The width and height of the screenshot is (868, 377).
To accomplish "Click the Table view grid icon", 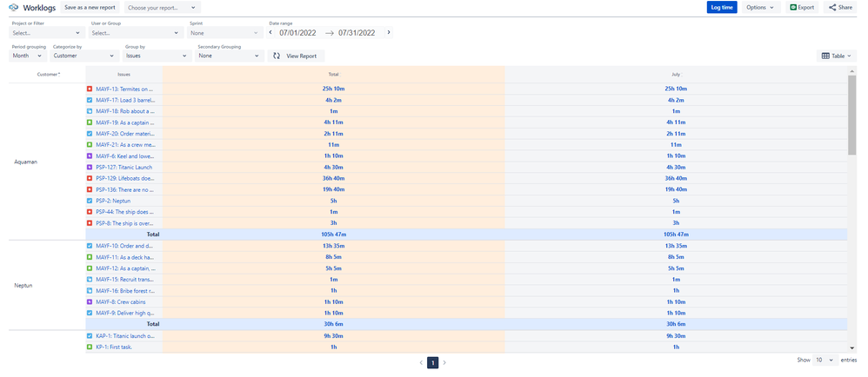I will (x=825, y=56).
